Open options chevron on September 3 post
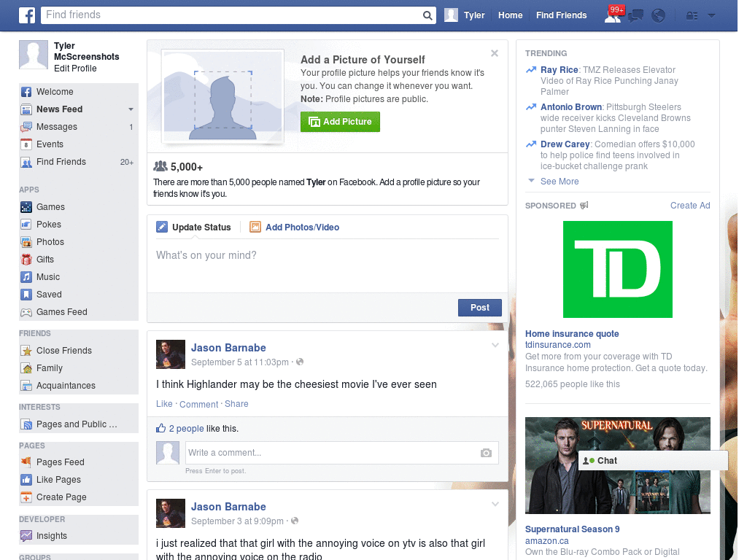The image size is (747, 560). click(495, 504)
